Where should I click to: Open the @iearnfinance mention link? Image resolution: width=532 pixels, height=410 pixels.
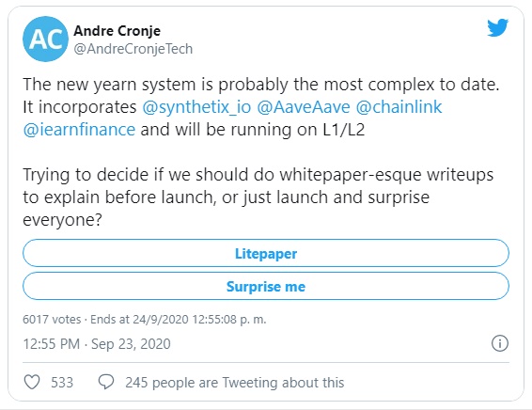tap(79, 130)
